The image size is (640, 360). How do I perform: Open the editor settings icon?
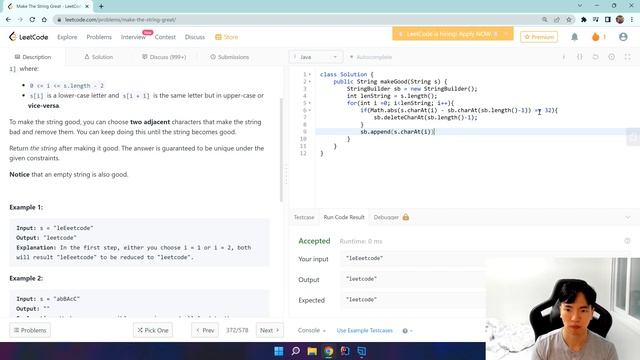[611, 57]
